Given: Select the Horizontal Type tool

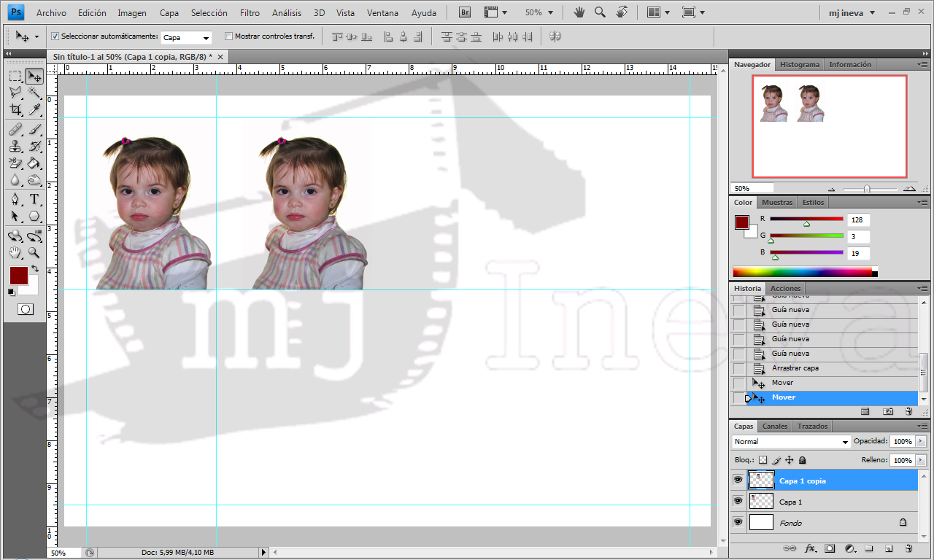Looking at the screenshot, I should tap(34, 200).
